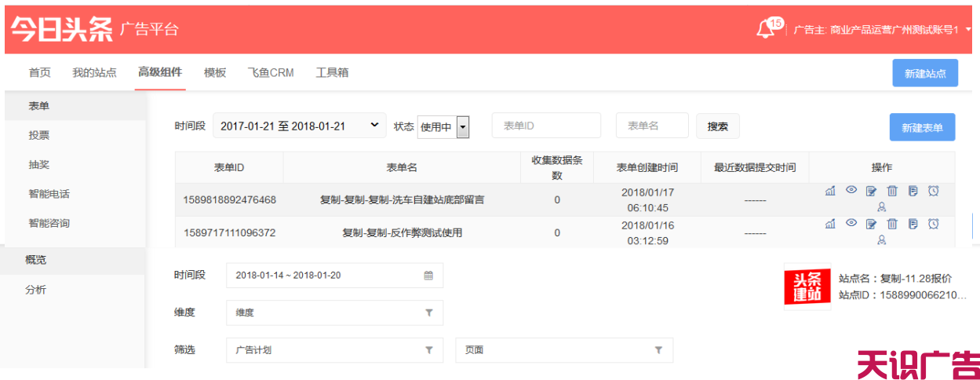Switch to the 我的站点 tab
Image resolution: width=980 pixels, height=380 pixels.
[x=94, y=72]
